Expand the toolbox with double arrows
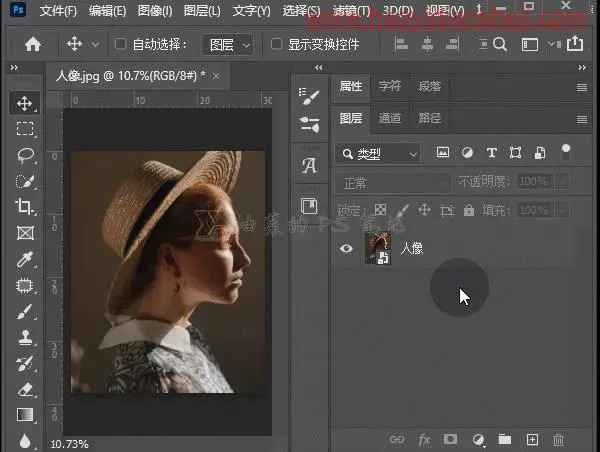Viewport: 600px width, 452px height. pyautogui.click(x=14, y=68)
